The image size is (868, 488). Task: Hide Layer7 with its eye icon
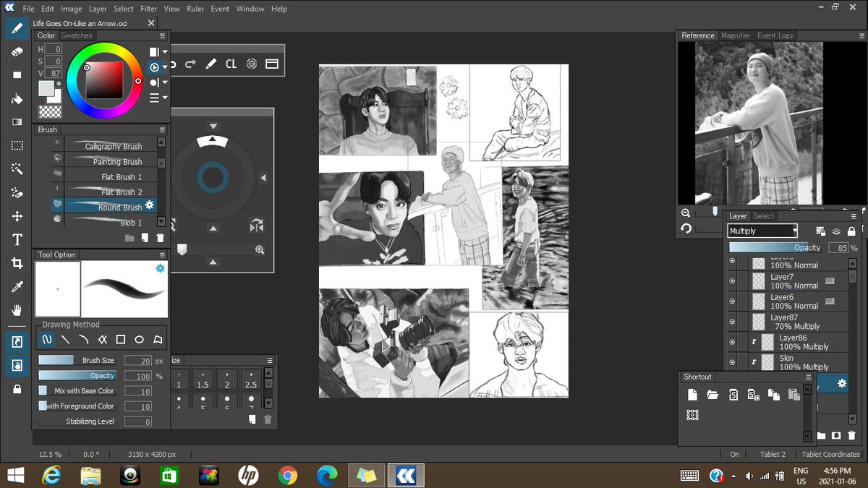click(732, 281)
